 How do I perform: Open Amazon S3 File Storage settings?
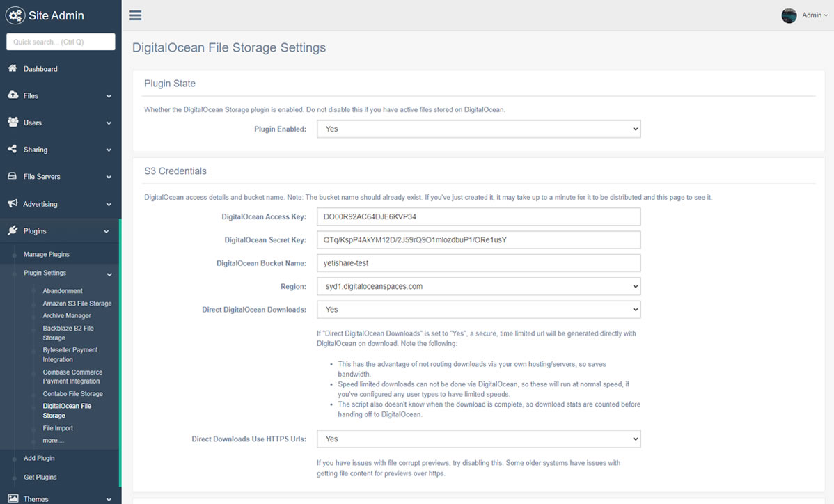click(x=77, y=304)
